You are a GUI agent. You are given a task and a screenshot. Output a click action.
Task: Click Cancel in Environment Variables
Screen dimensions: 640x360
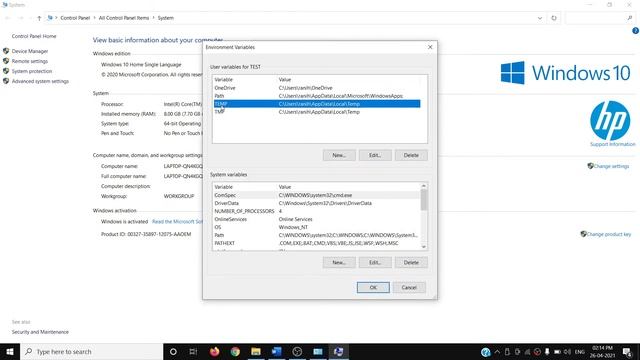pyautogui.click(x=409, y=287)
